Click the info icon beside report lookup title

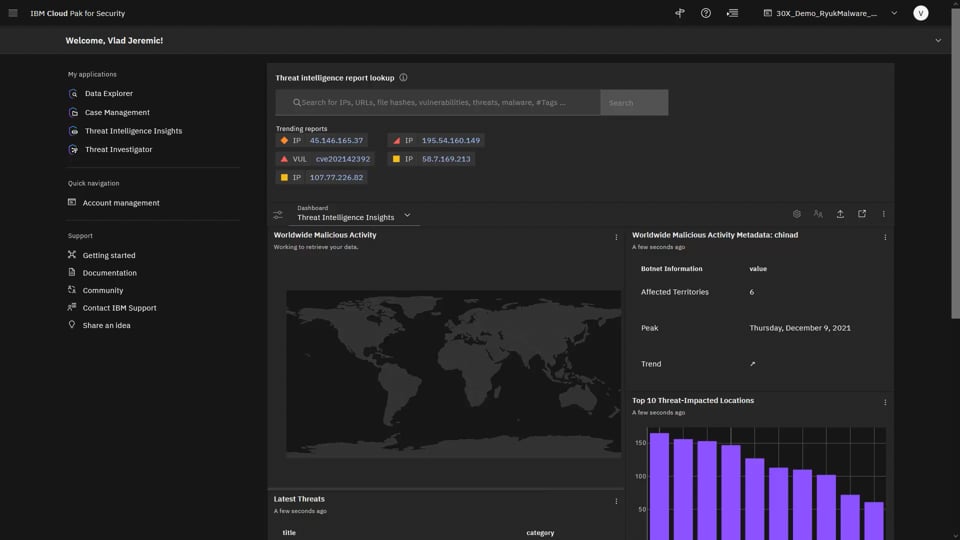pyautogui.click(x=403, y=78)
